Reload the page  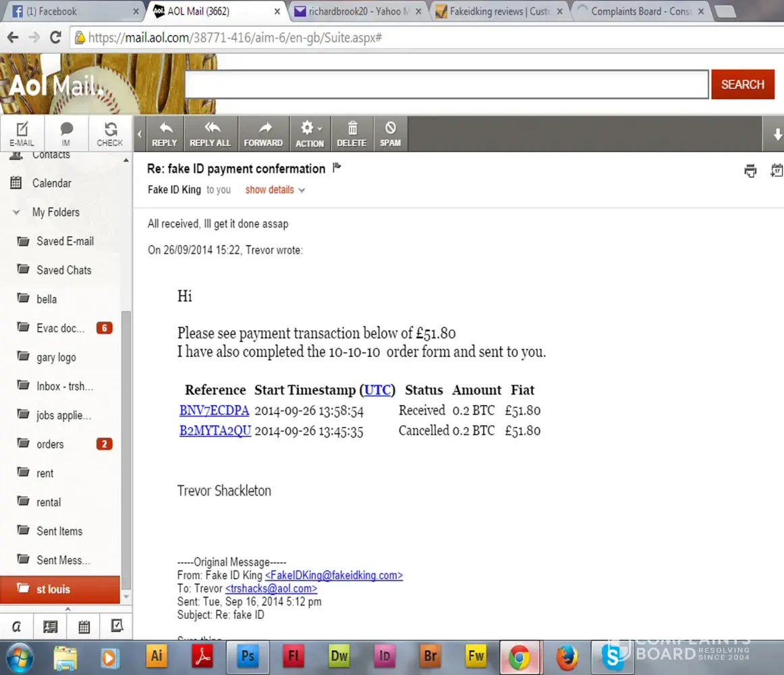[55, 38]
